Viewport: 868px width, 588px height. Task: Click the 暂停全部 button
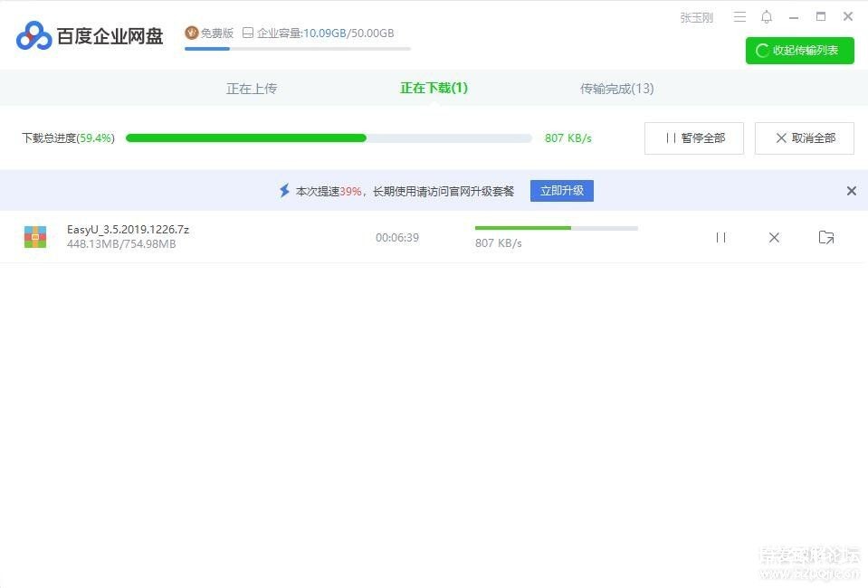[693, 138]
